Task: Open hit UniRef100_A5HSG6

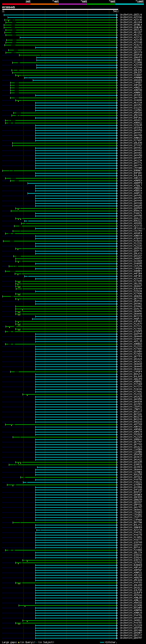Action: pyautogui.click(x=131, y=113)
